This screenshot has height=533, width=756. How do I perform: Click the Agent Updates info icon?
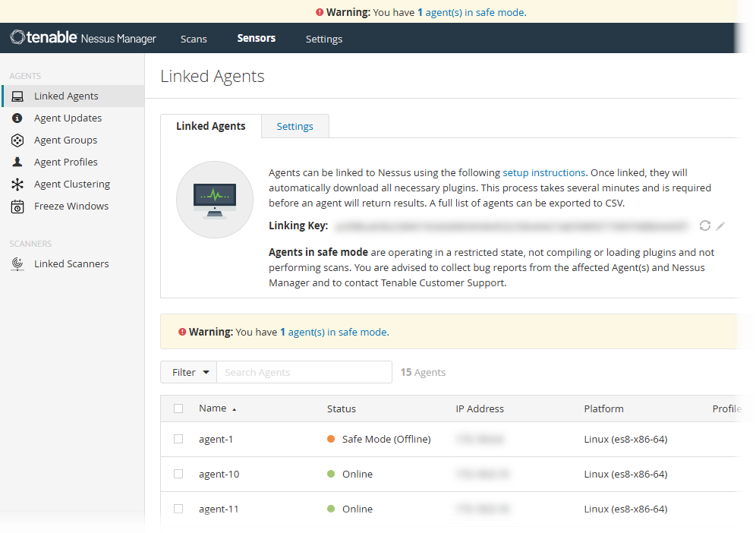pos(17,118)
